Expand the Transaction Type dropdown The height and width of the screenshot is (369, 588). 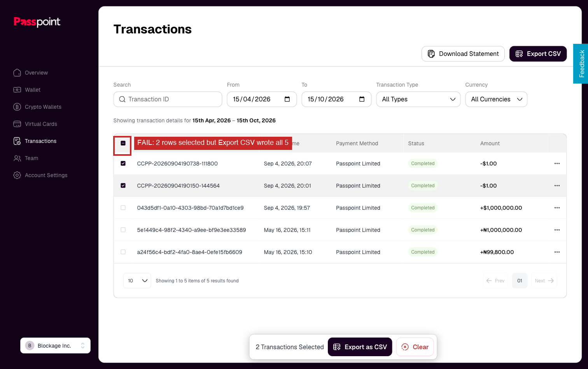[x=418, y=99]
